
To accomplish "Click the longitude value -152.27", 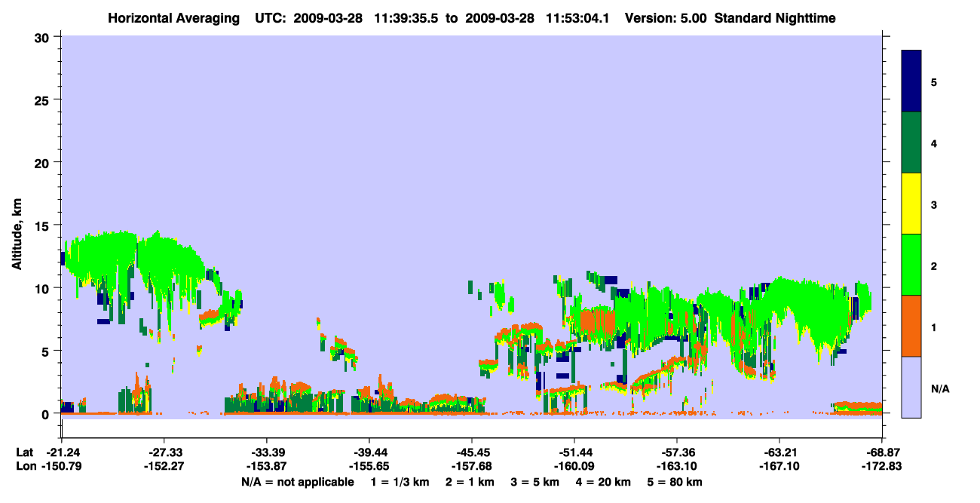I will (x=164, y=467).
